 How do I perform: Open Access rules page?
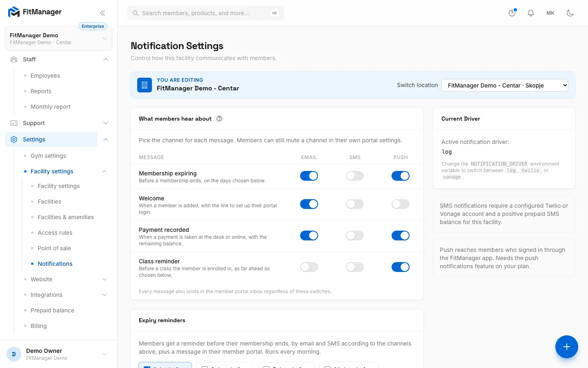[x=55, y=233]
